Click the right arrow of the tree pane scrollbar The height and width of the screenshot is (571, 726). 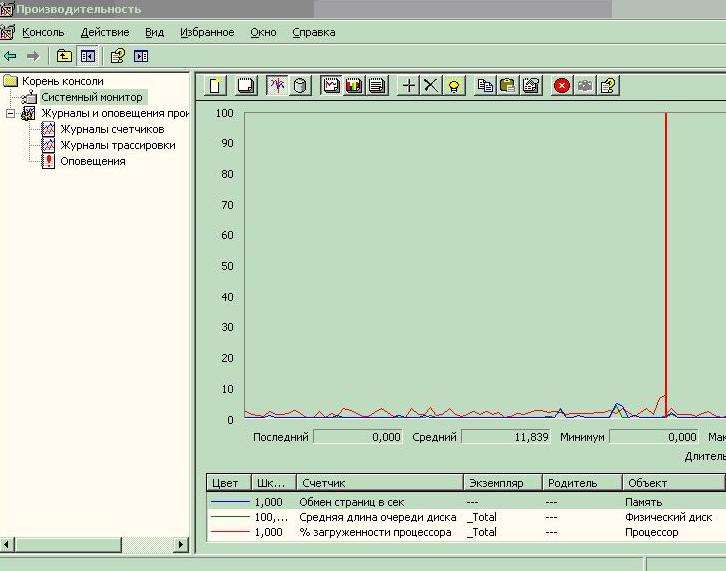181,544
